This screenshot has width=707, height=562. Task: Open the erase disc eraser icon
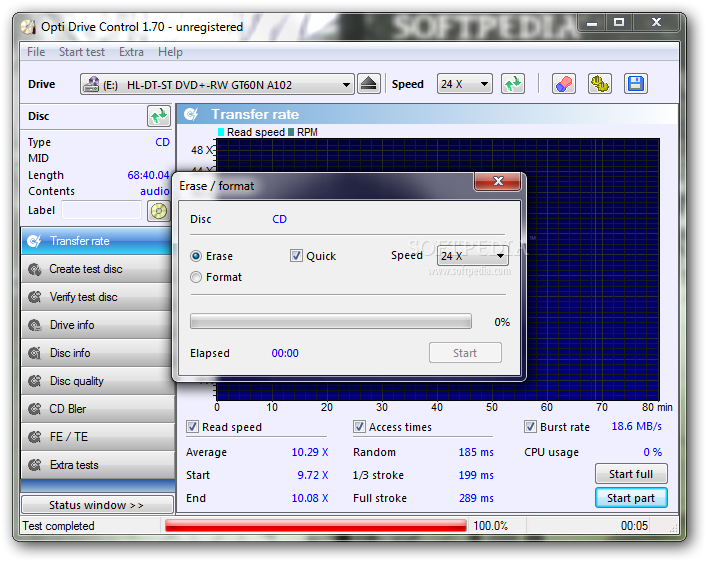pos(564,84)
